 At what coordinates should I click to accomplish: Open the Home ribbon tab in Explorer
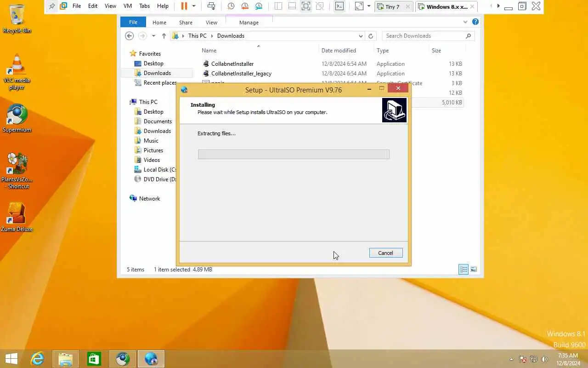click(x=159, y=22)
